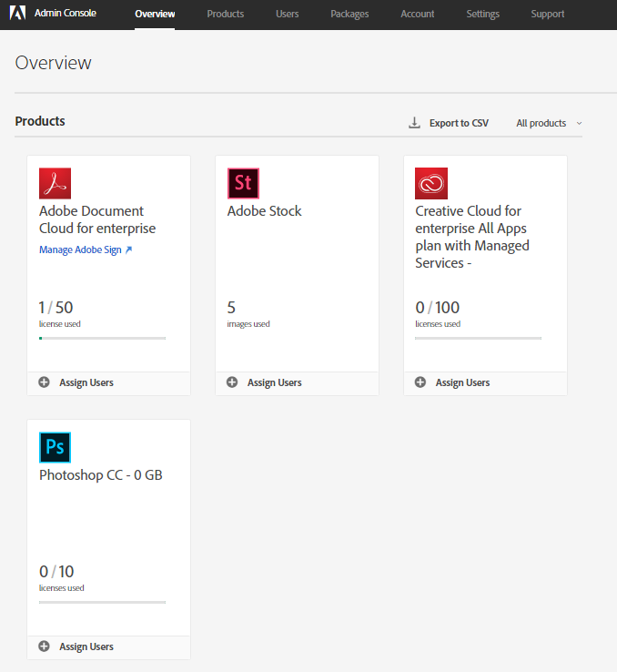This screenshot has height=672, width=617.
Task: Assign Users to Creative Cloud All Apps plan
Action: (x=462, y=382)
